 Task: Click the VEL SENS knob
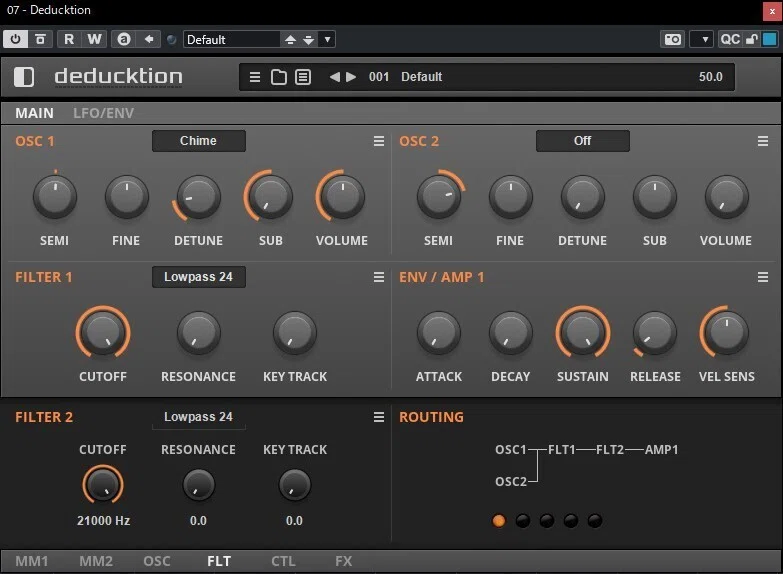pos(727,333)
